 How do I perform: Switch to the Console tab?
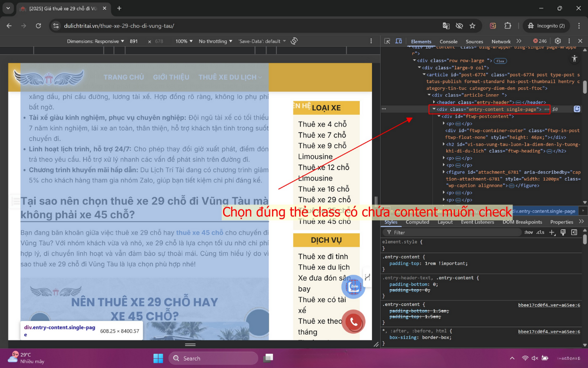click(x=449, y=42)
